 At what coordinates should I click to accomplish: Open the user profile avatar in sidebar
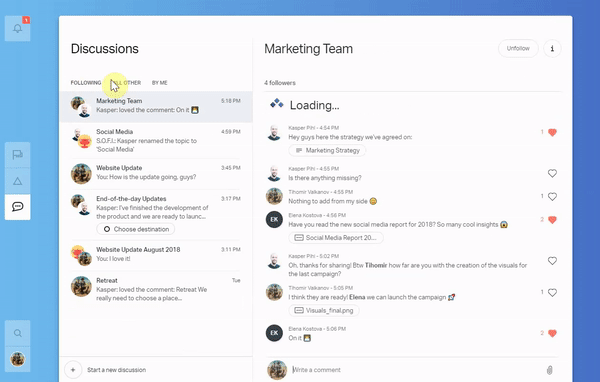pyautogui.click(x=18, y=359)
